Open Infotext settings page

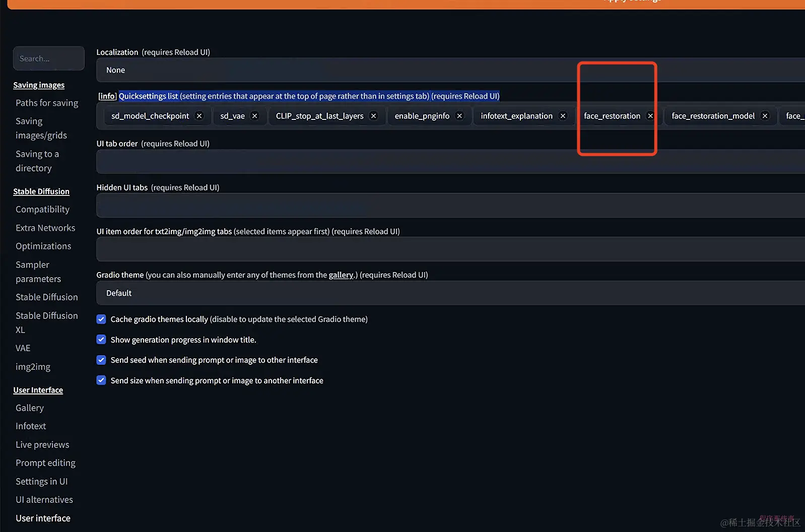[31, 426]
